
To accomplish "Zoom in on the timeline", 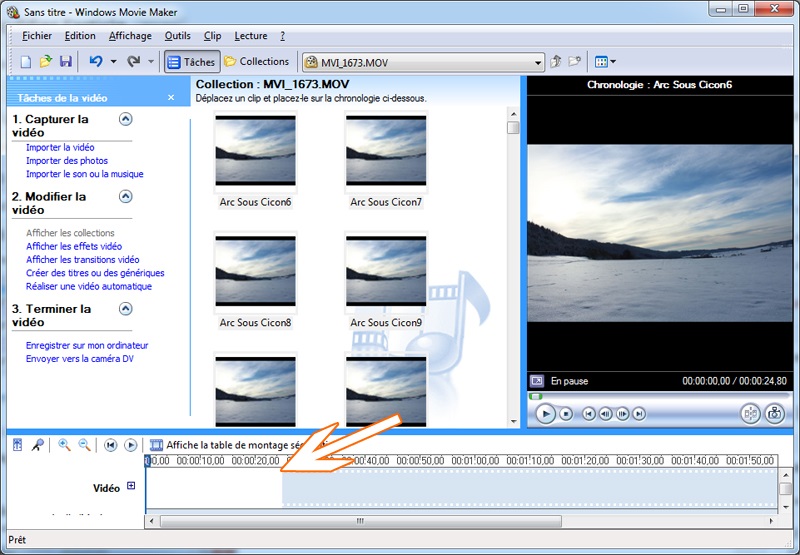I will coord(64,445).
